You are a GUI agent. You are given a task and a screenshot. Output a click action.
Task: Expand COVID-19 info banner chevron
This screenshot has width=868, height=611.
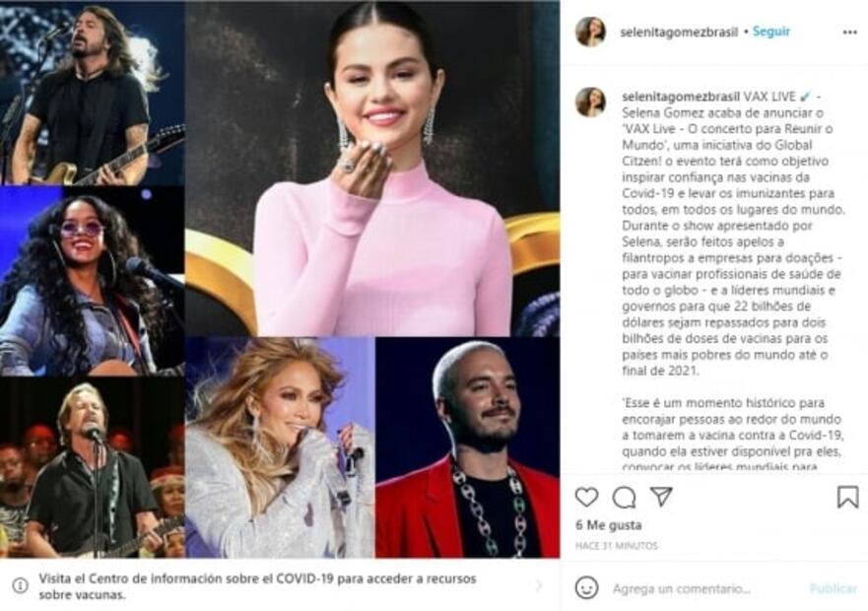click(539, 585)
